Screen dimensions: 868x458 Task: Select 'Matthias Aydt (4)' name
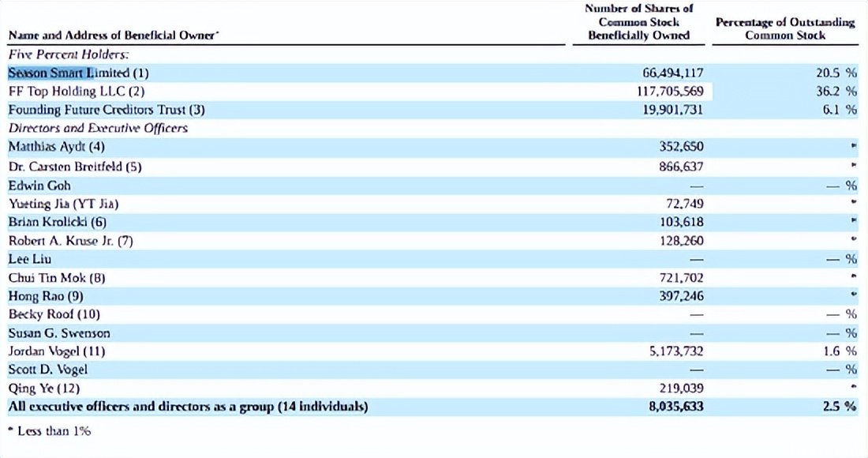point(57,147)
